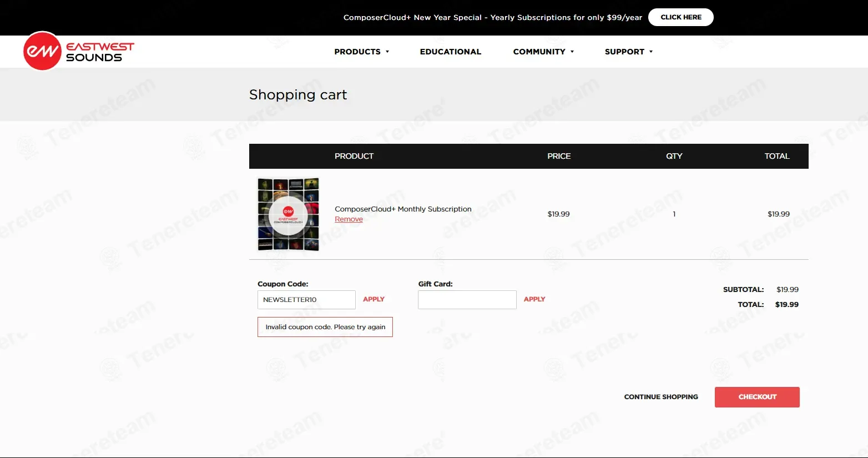The width and height of the screenshot is (868, 458).
Task: Focus the Gift Card input field
Action: tap(467, 300)
